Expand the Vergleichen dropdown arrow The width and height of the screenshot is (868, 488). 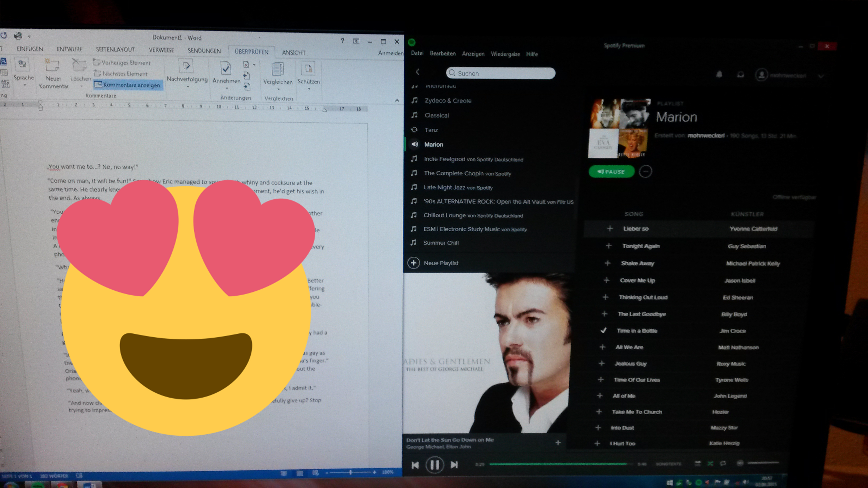[x=278, y=90]
